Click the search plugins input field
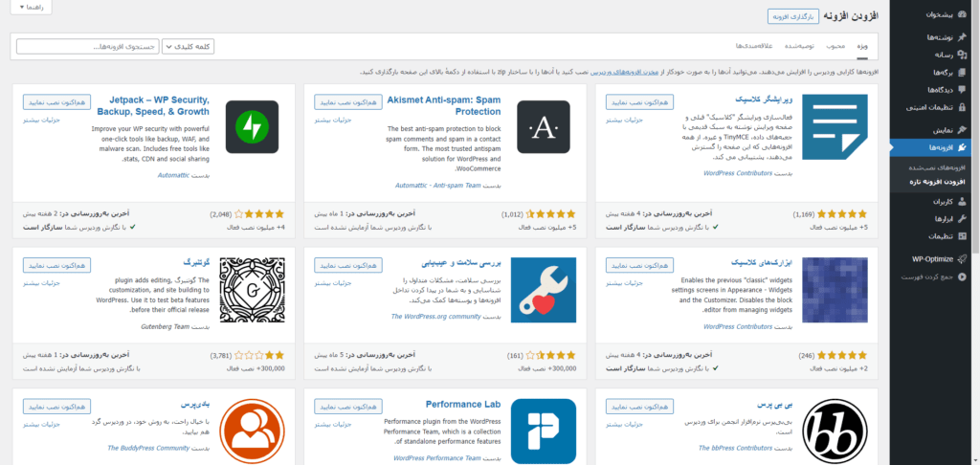The height and width of the screenshot is (465, 980). pos(87,46)
